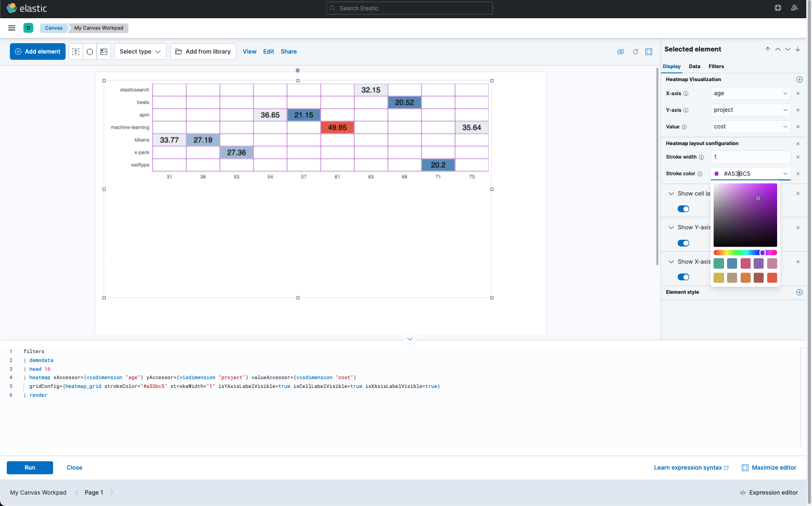
Task: Open the Select type dropdown
Action: click(x=140, y=51)
